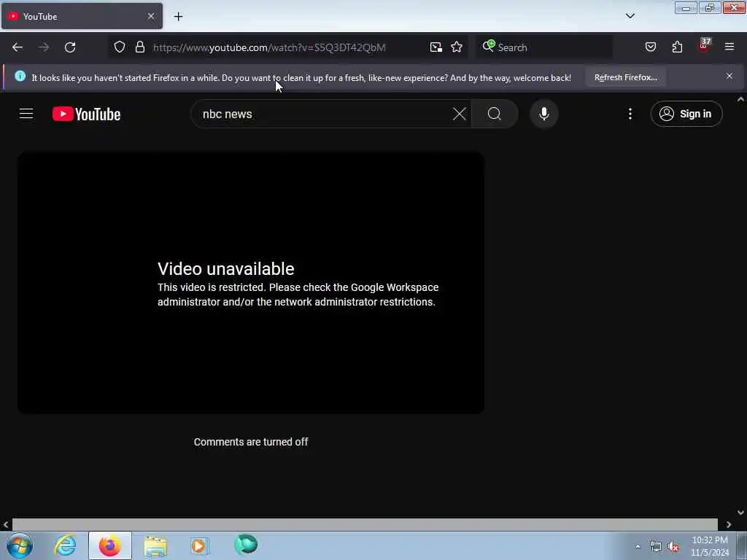
Task: Click the muted volume tray icon
Action: (x=673, y=547)
